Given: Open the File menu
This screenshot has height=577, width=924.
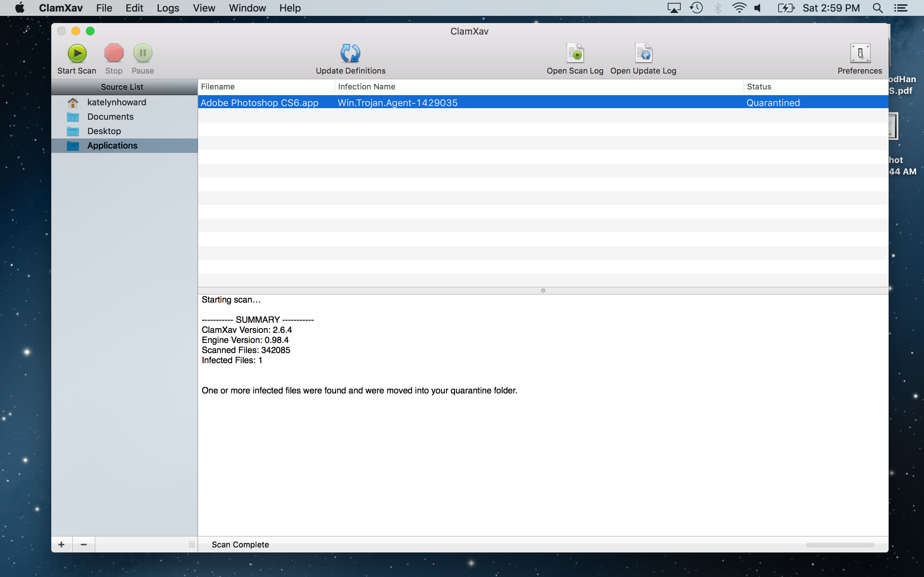Looking at the screenshot, I should (104, 8).
